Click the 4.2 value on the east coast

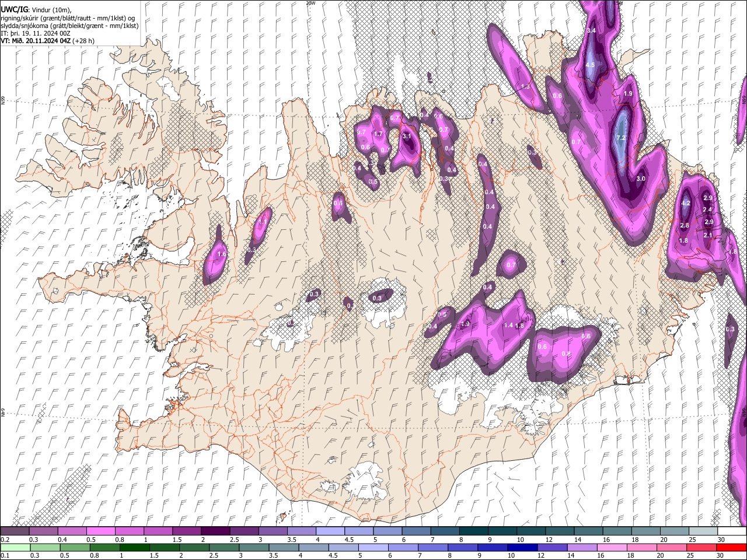[x=686, y=204]
